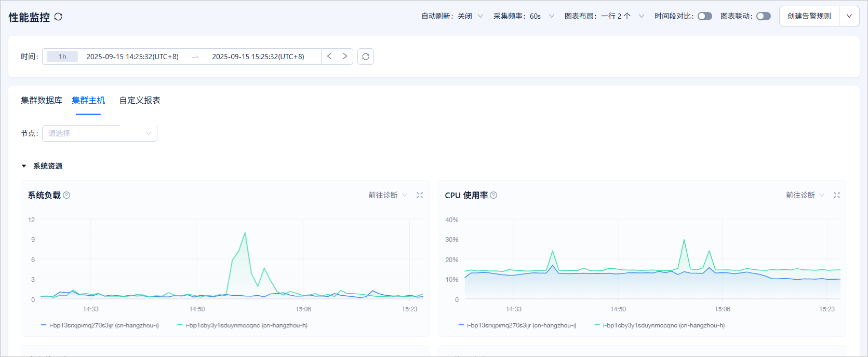Click refresh icon beside 性能监控 title
This screenshot has height=357, width=868.
tap(58, 17)
